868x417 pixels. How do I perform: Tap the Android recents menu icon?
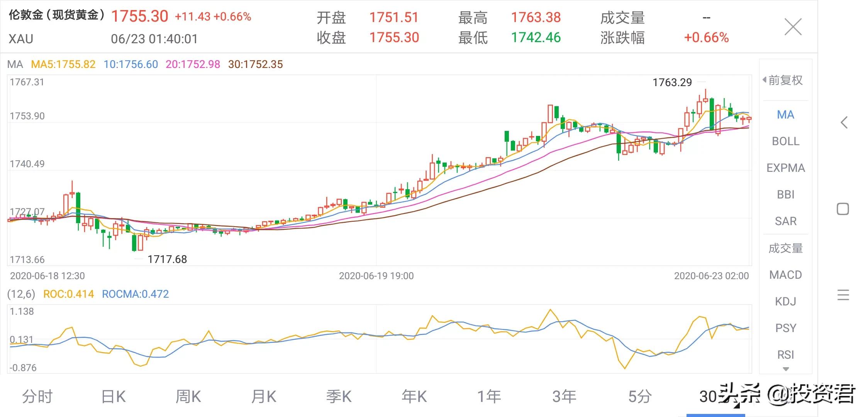(x=843, y=295)
